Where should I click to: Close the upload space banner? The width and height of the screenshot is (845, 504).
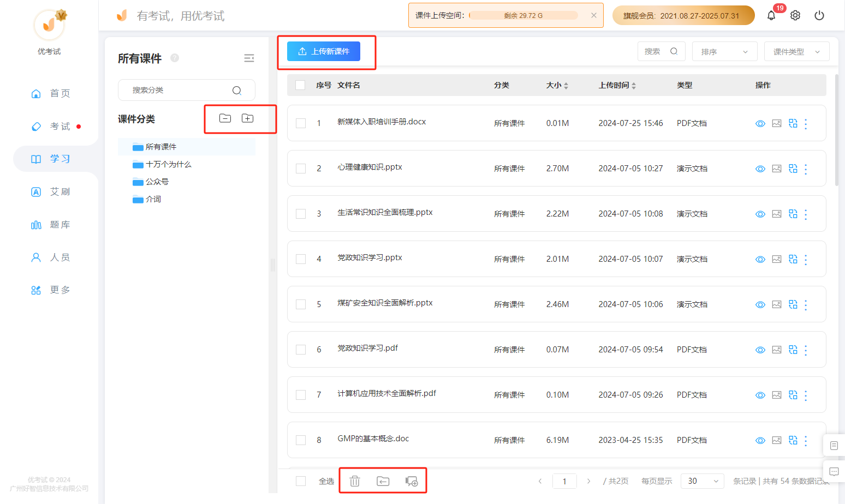pyautogui.click(x=594, y=15)
